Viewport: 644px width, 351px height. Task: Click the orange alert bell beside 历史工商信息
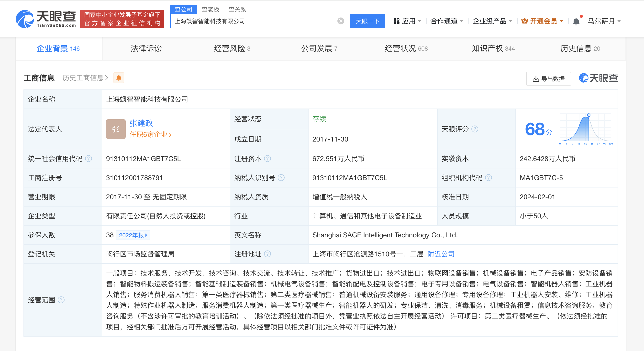pyautogui.click(x=119, y=78)
